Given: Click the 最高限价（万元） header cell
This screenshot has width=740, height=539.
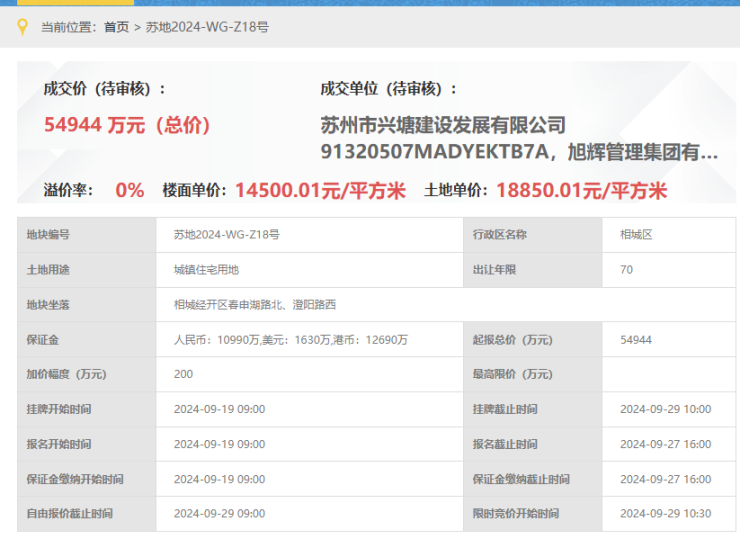Looking at the screenshot, I should (x=533, y=374).
